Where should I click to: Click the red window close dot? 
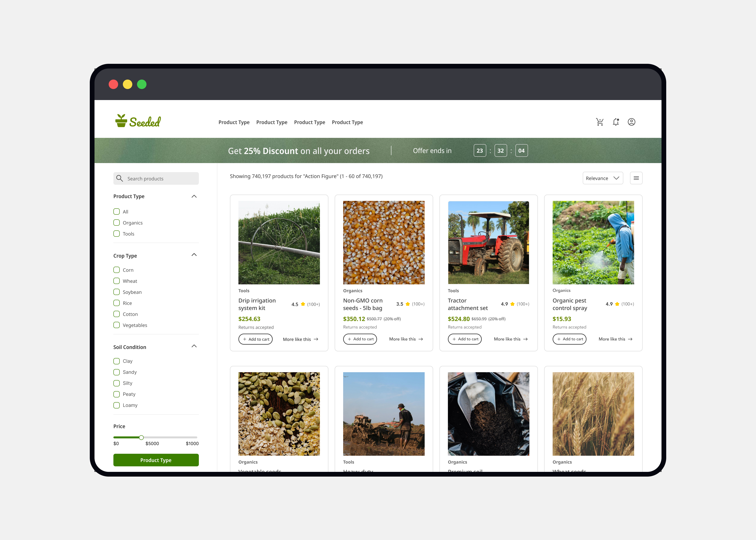[113, 84]
